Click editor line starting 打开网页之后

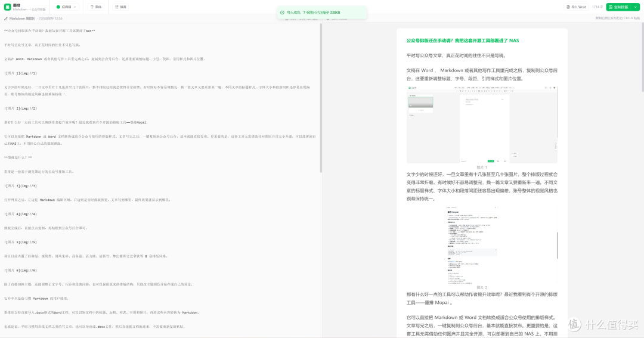pos(87,200)
